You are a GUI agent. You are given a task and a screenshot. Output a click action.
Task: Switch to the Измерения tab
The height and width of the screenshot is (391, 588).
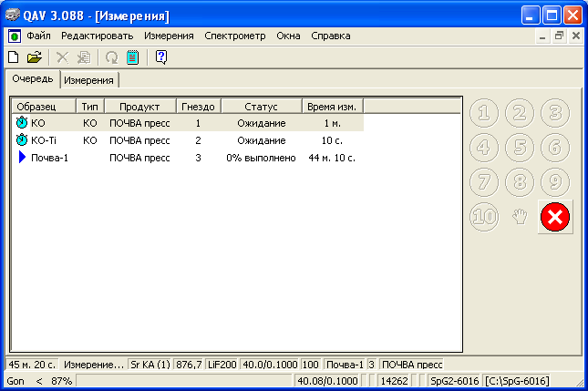[x=88, y=80]
